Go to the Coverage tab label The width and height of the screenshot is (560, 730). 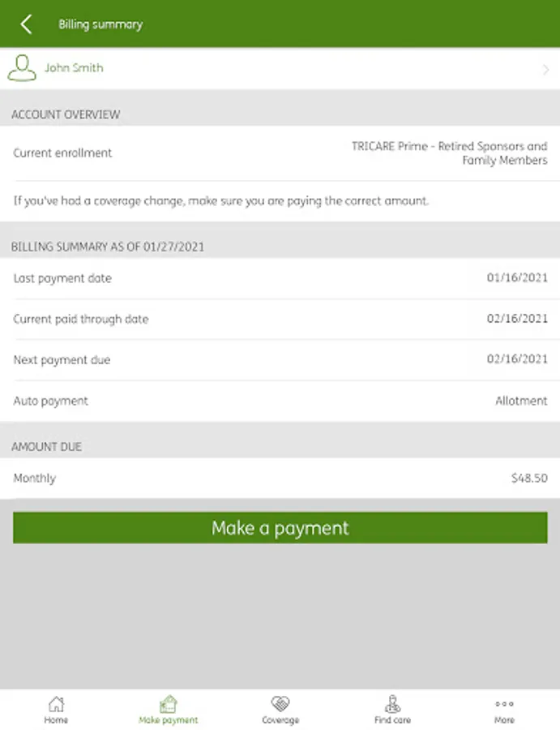(280, 720)
